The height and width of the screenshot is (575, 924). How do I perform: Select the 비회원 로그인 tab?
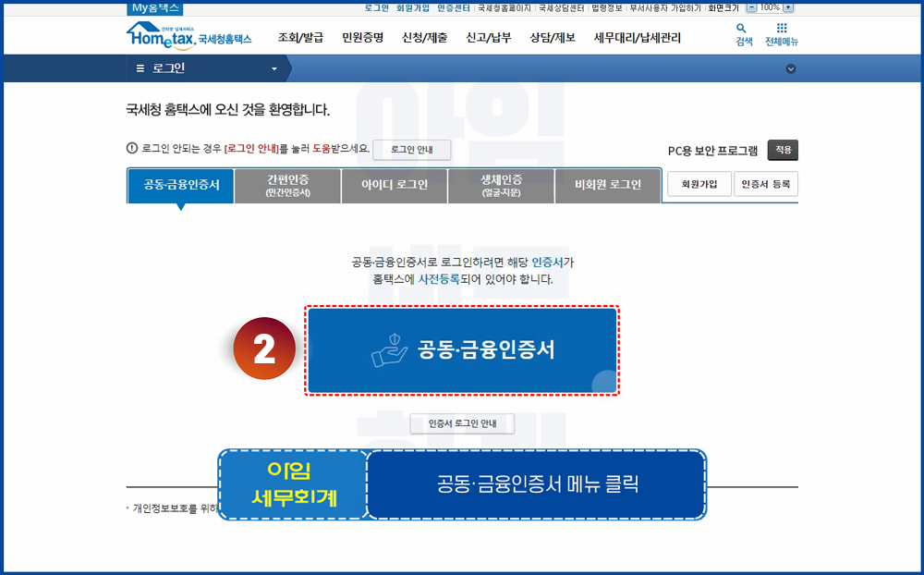click(608, 185)
